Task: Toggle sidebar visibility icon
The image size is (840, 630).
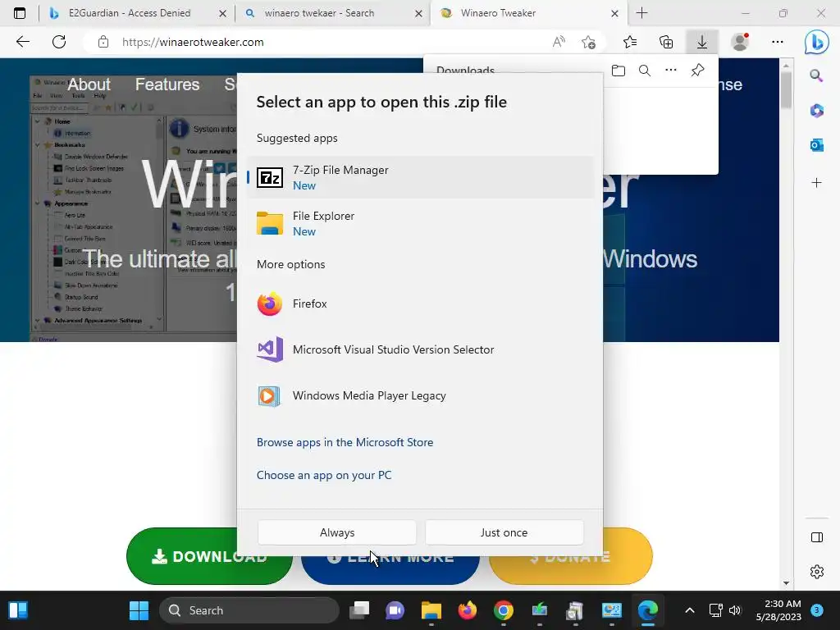Action: point(816,537)
